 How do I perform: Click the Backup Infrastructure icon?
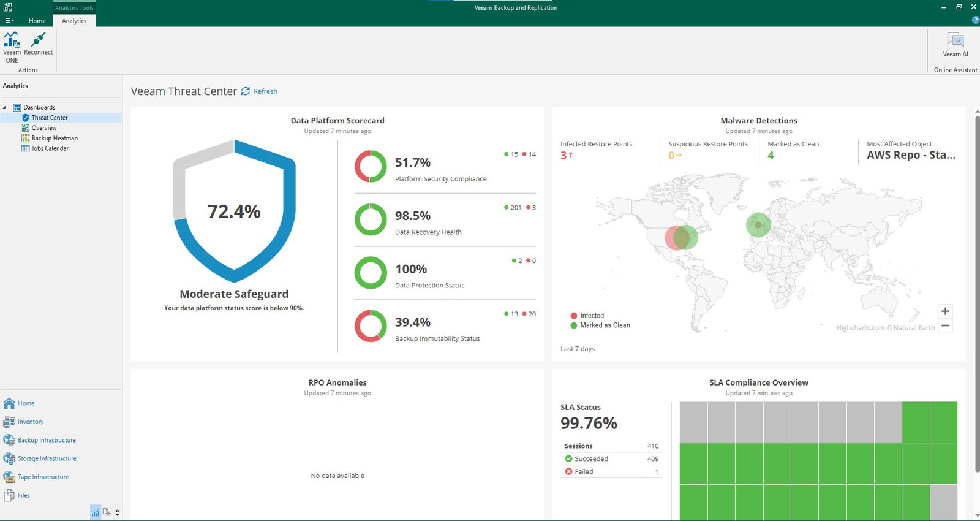coord(9,440)
